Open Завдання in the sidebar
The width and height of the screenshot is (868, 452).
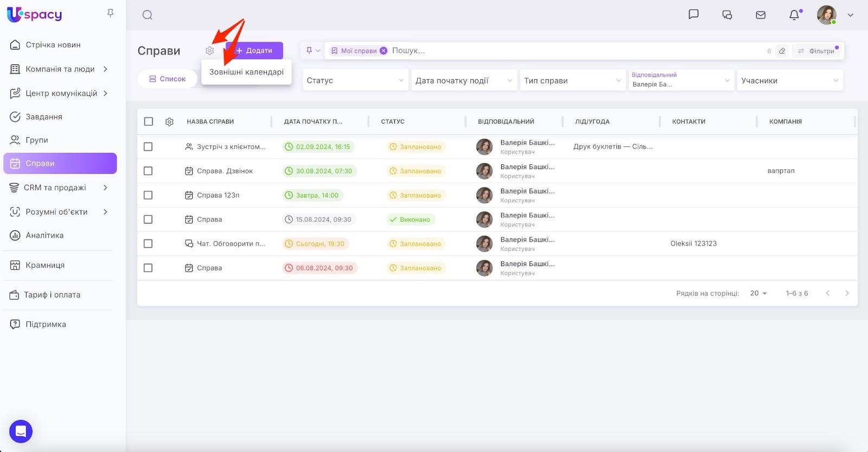[44, 117]
